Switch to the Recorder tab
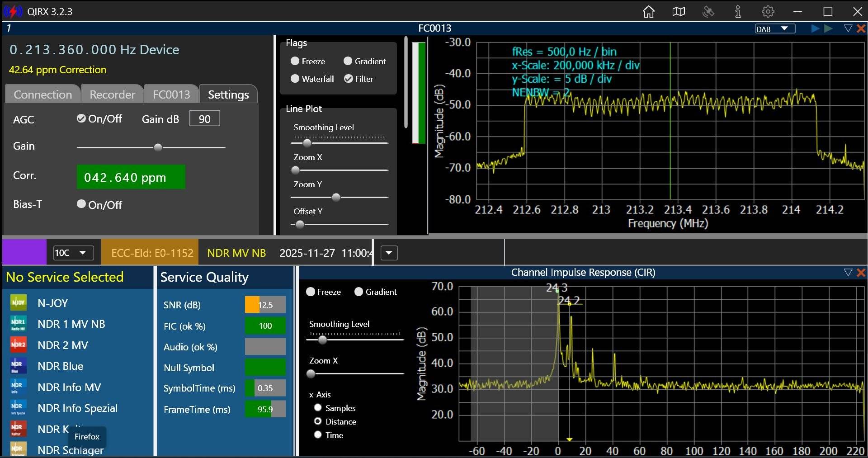 click(112, 94)
